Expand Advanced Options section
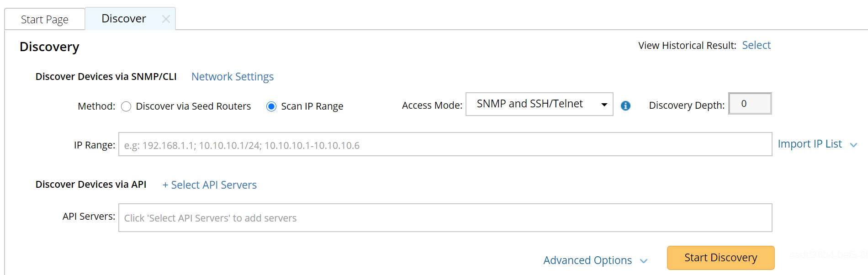The height and width of the screenshot is (275, 868). 587,260
